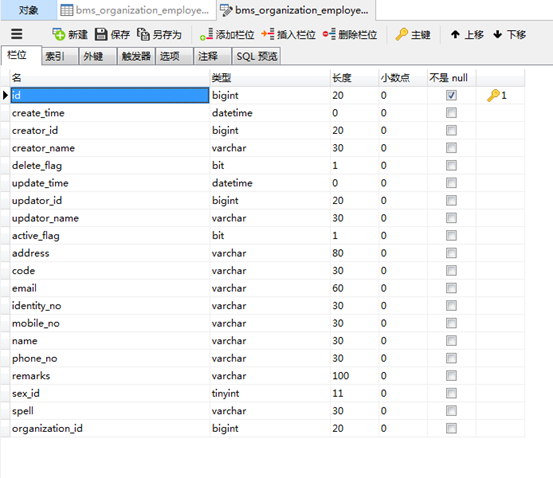Select the remarks field name
553x478 pixels.
point(110,376)
